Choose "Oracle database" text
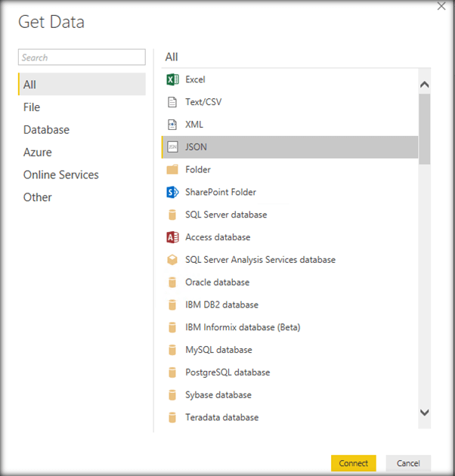The width and height of the screenshot is (455, 476). [218, 283]
